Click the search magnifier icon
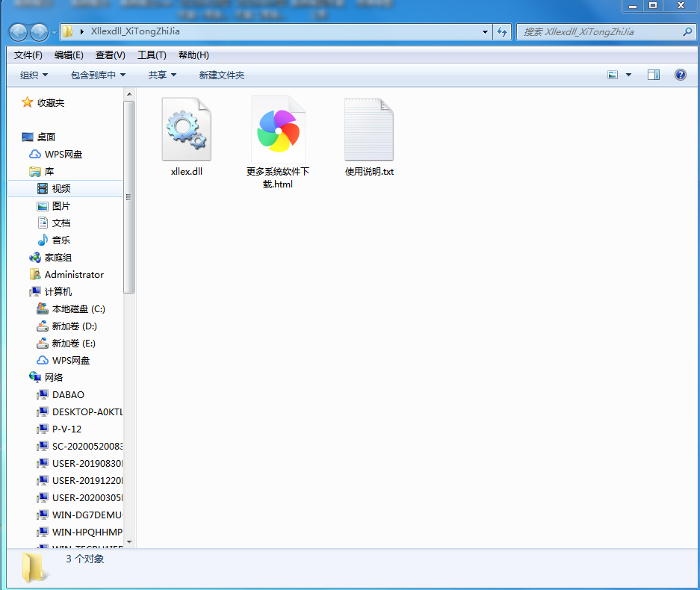Screen dimensions: 700x590 click(687, 31)
